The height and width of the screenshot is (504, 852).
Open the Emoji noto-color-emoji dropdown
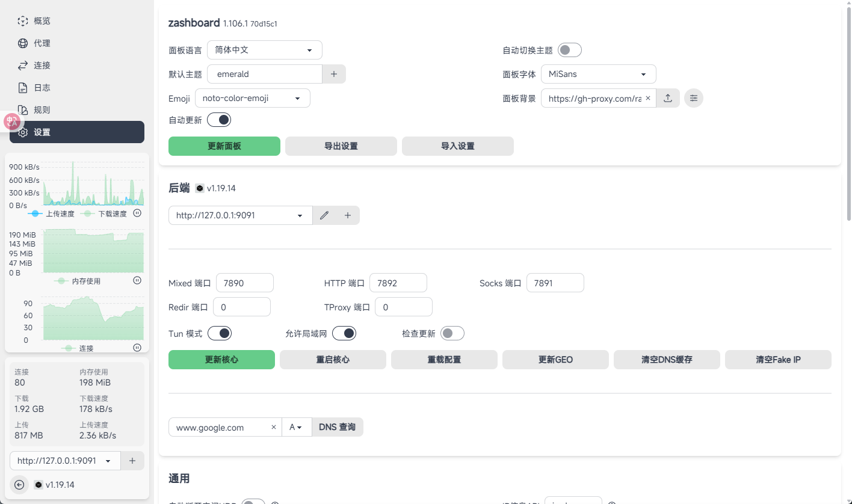(x=252, y=98)
